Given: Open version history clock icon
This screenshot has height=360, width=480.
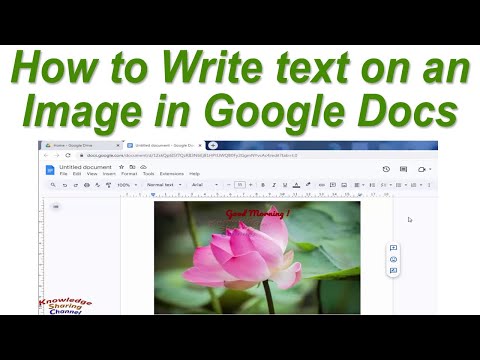Looking at the screenshot, I should pyautogui.click(x=386, y=169).
